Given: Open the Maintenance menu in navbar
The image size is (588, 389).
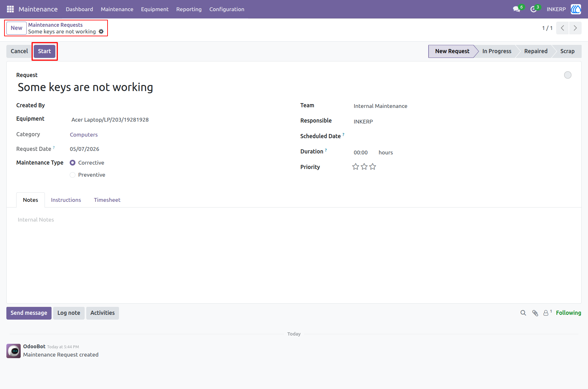Looking at the screenshot, I should point(117,9).
